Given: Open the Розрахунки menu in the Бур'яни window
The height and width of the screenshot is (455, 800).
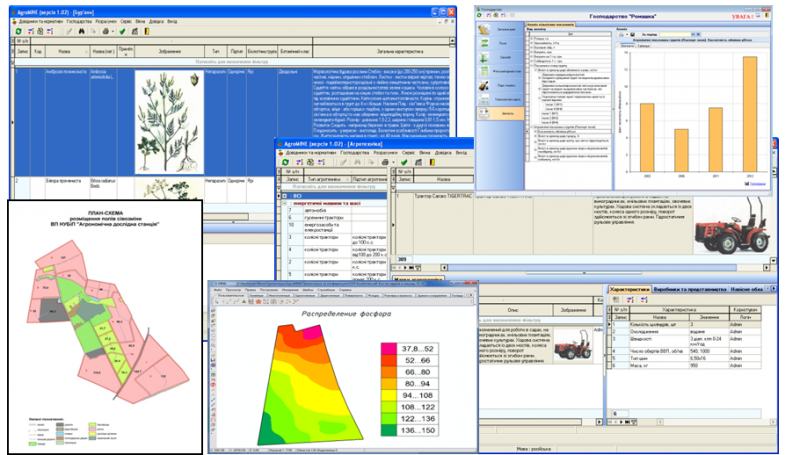Looking at the screenshot, I should point(108,20).
